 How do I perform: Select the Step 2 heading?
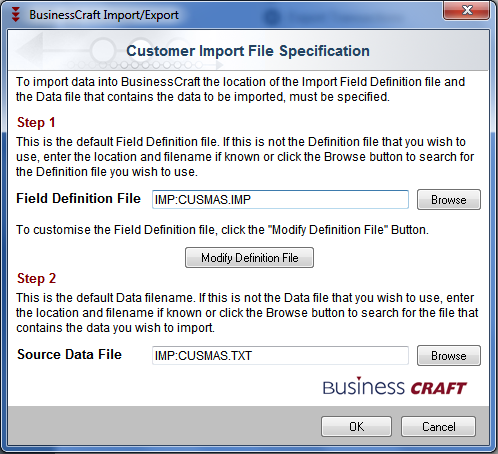(x=36, y=278)
